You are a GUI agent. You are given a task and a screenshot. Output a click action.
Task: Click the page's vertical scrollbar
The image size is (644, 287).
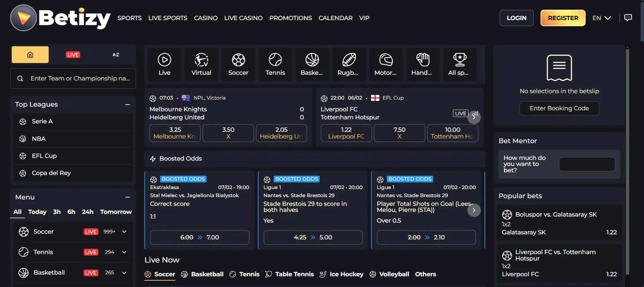[x=627, y=161]
